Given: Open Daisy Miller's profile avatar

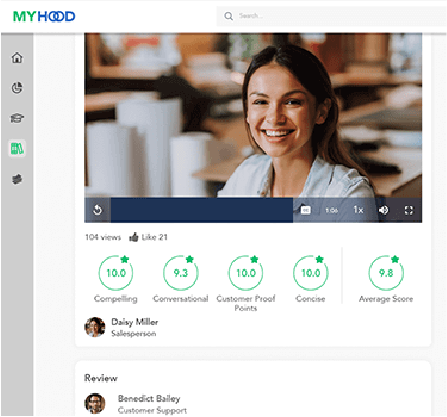Looking at the screenshot, I should point(95,327).
